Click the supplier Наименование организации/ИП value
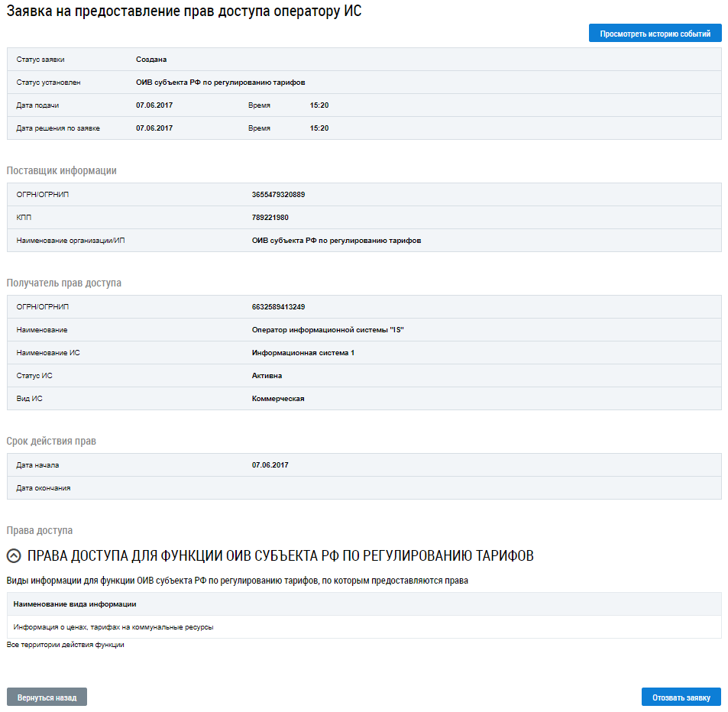The width and height of the screenshot is (728, 712). click(336, 241)
